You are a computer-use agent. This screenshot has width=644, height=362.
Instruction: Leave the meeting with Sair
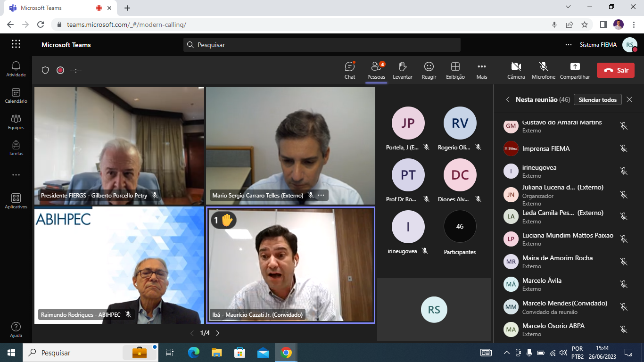616,70
